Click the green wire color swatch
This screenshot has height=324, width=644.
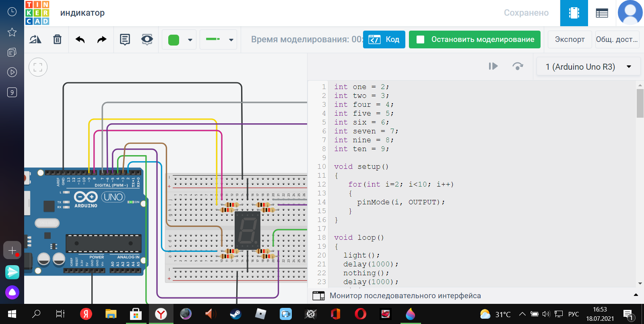pos(173,40)
